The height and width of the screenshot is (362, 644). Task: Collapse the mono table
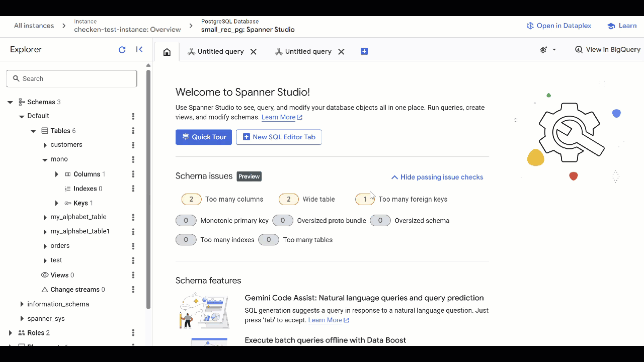45,160
